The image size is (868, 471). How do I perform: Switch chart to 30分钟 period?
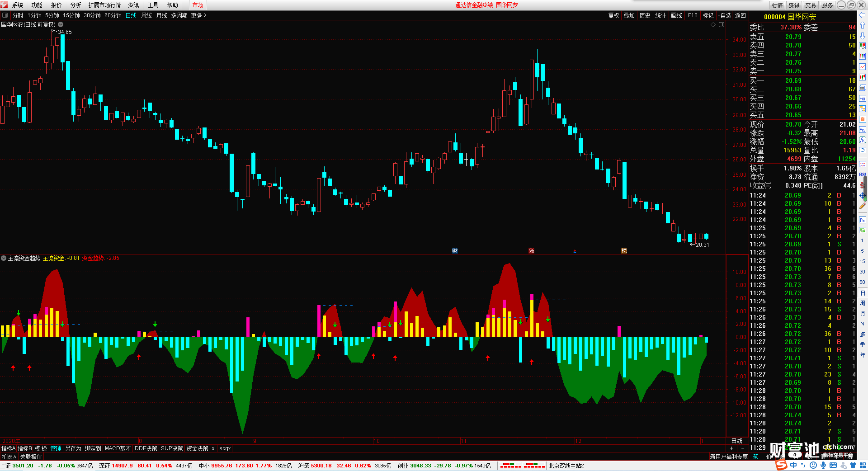92,15
